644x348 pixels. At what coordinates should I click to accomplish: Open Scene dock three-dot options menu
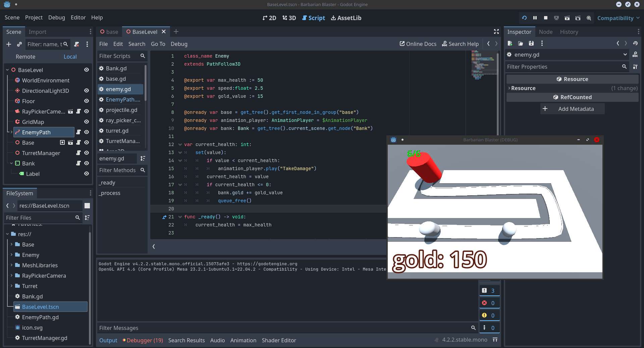coord(87,44)
